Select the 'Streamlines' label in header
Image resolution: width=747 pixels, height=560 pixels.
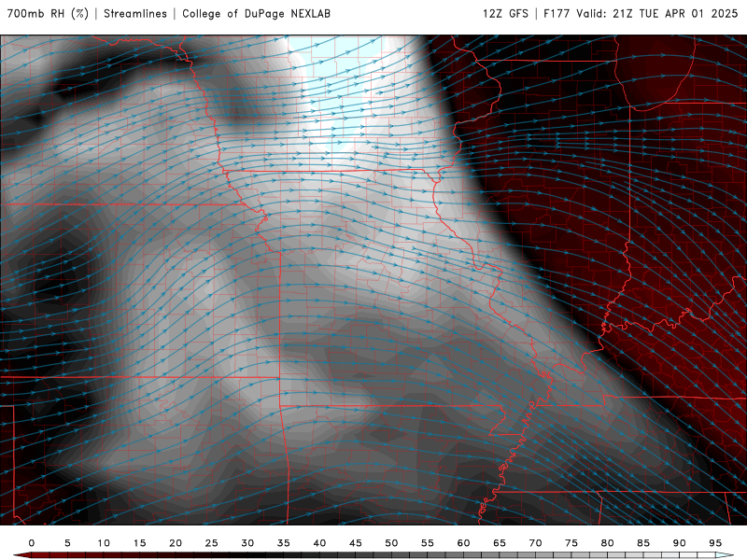[135, 13]
